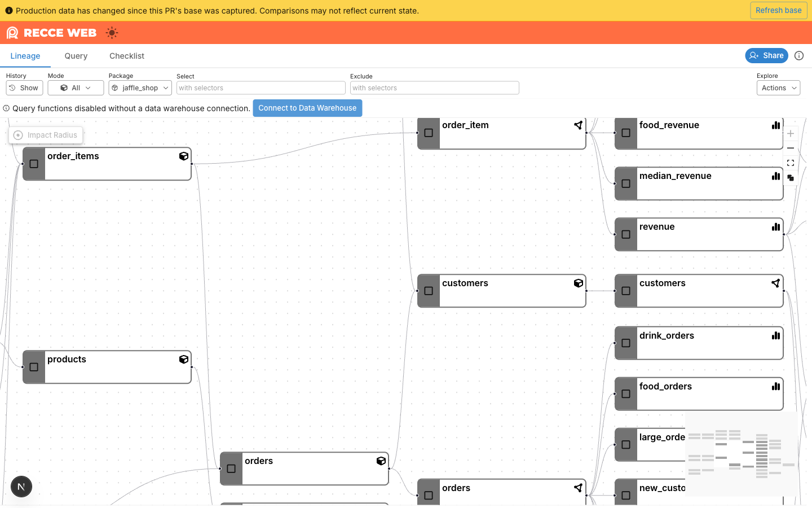This screenshot has height=508, width=812.
Task: Select the lower orders node checkbox
Action: 429,496
